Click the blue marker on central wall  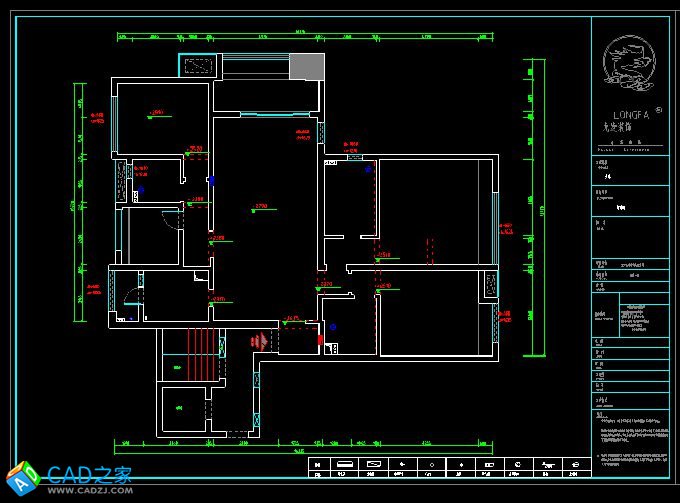211,181
